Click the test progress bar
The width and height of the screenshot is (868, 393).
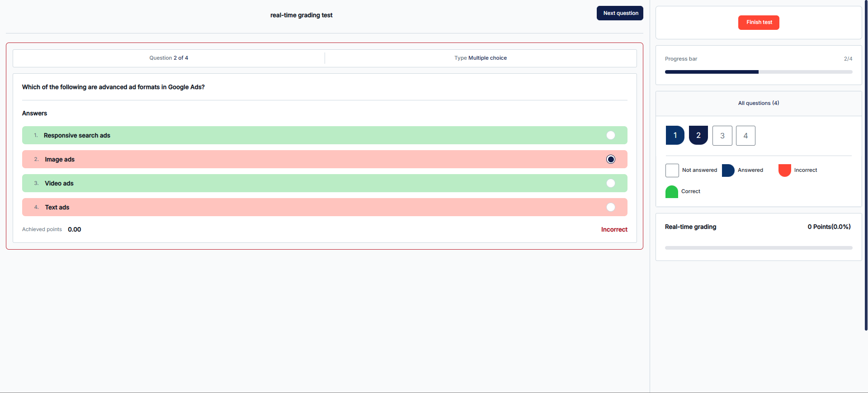click(x=758, y=72)
